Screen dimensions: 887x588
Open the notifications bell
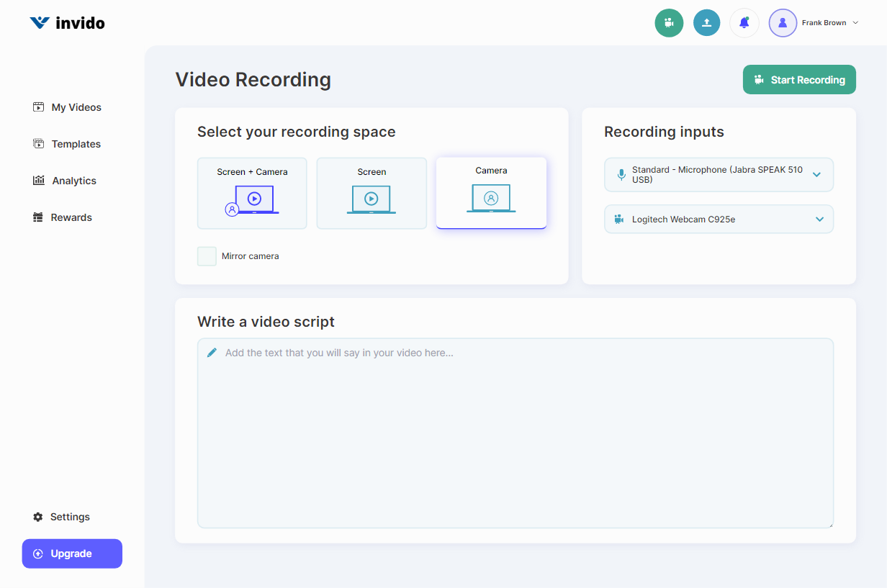[744, 22]
